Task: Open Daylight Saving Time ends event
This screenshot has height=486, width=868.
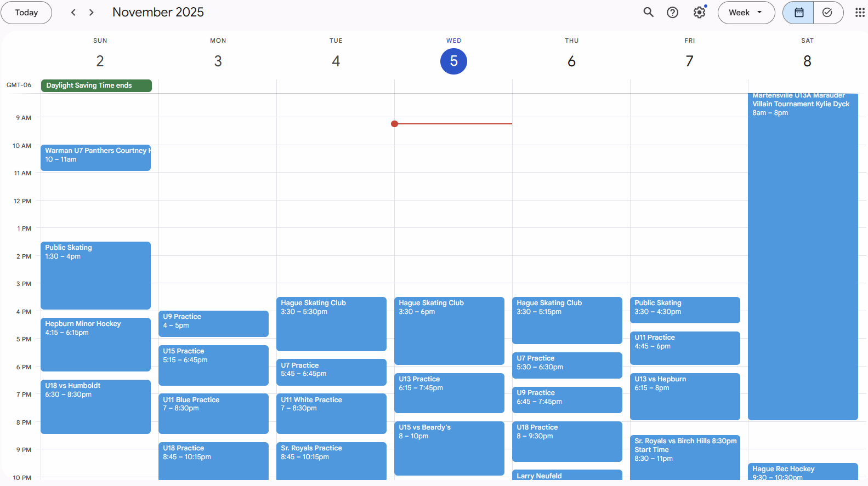Action: pyautogui.click(x=96, y=85)
